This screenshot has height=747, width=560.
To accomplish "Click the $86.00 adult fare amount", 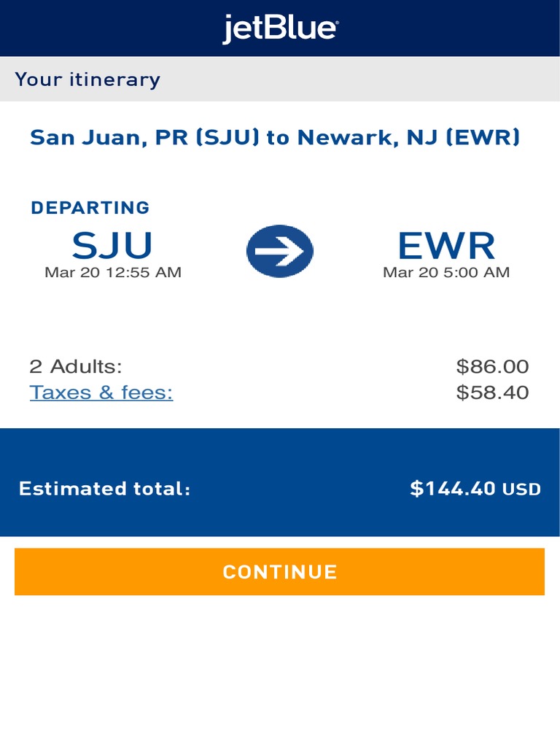I will pos(492,366).
